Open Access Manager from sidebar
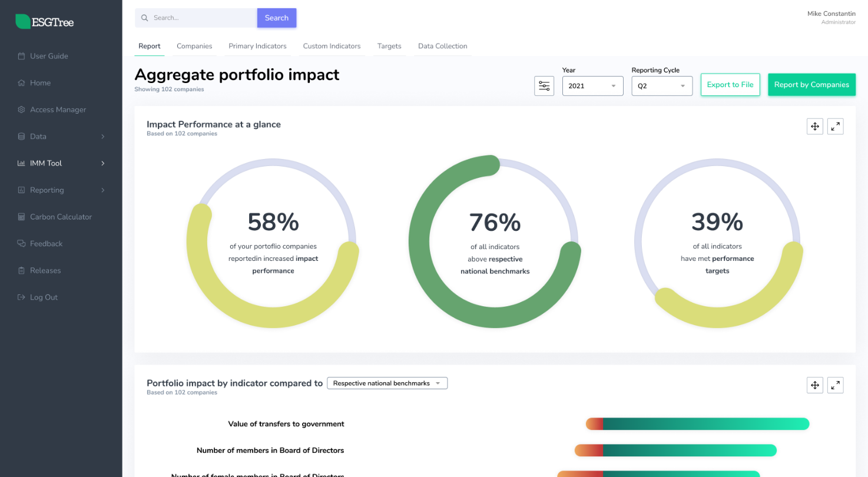Image resolution: width=868 pixels, height=477 pixels. click(58, 110)
